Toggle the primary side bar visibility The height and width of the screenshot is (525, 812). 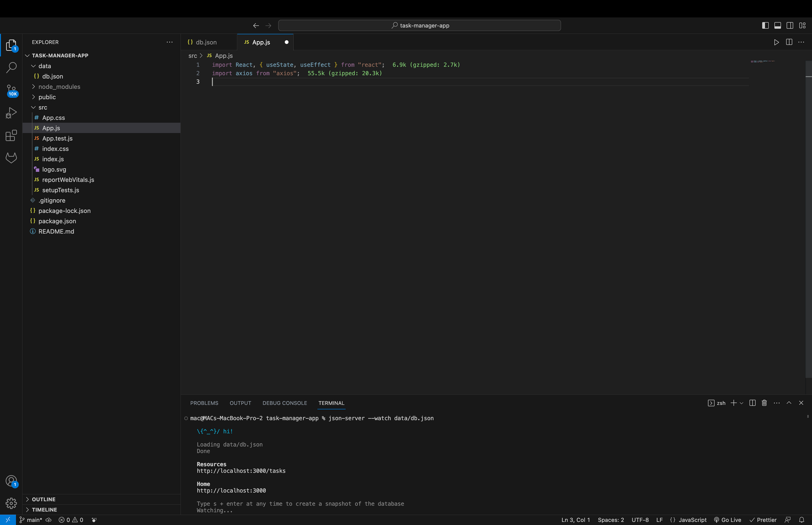(765, 26)
